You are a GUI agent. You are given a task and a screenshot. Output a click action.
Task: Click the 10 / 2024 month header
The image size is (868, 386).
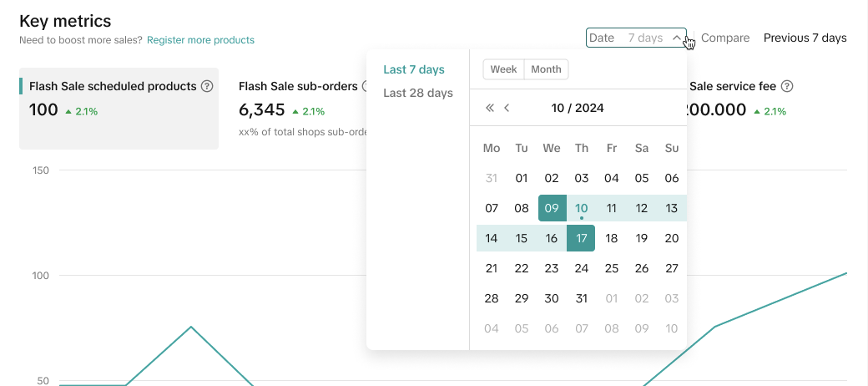point(578,108)
